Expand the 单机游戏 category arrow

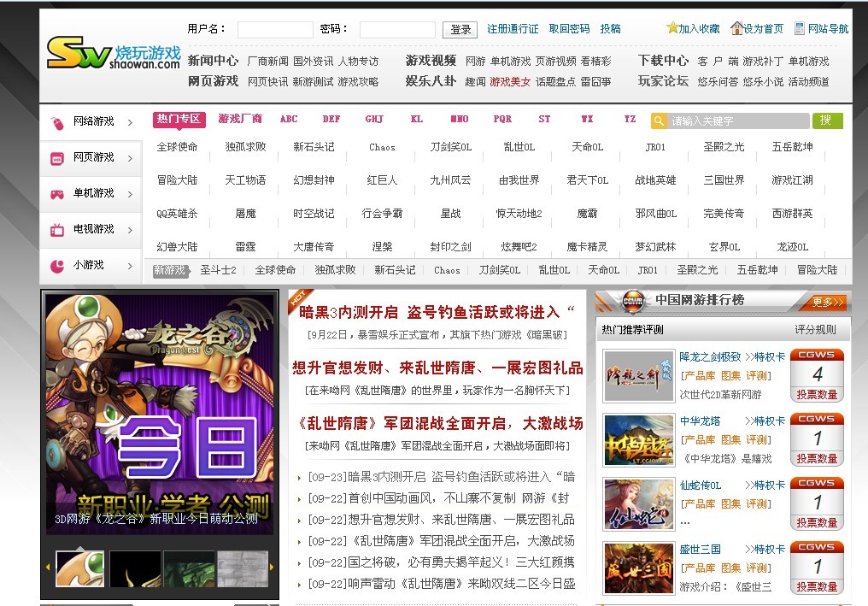point(130,194)
